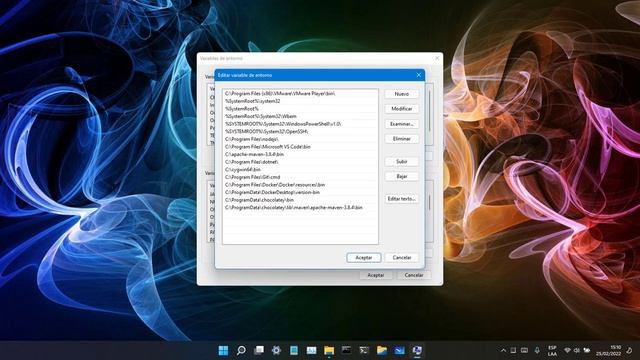Viewport: 640px width, 360px height.
Task: Open the terminal icon with prompt symbol
Action: pos(364,350)
